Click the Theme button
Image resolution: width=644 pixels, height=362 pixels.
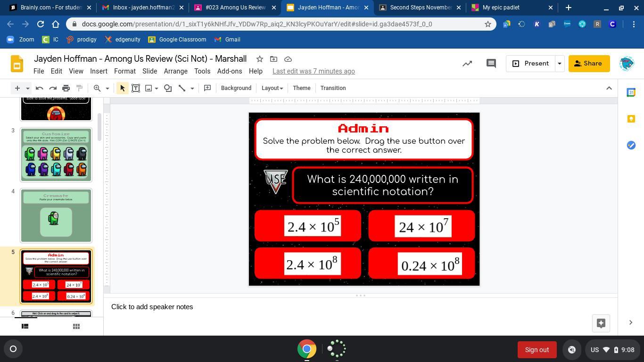pos(302,88)
